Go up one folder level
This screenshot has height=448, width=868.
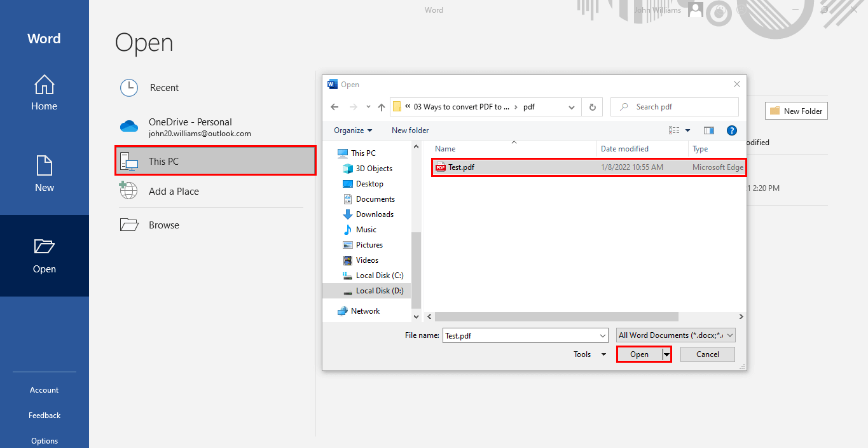pos(382,107)
